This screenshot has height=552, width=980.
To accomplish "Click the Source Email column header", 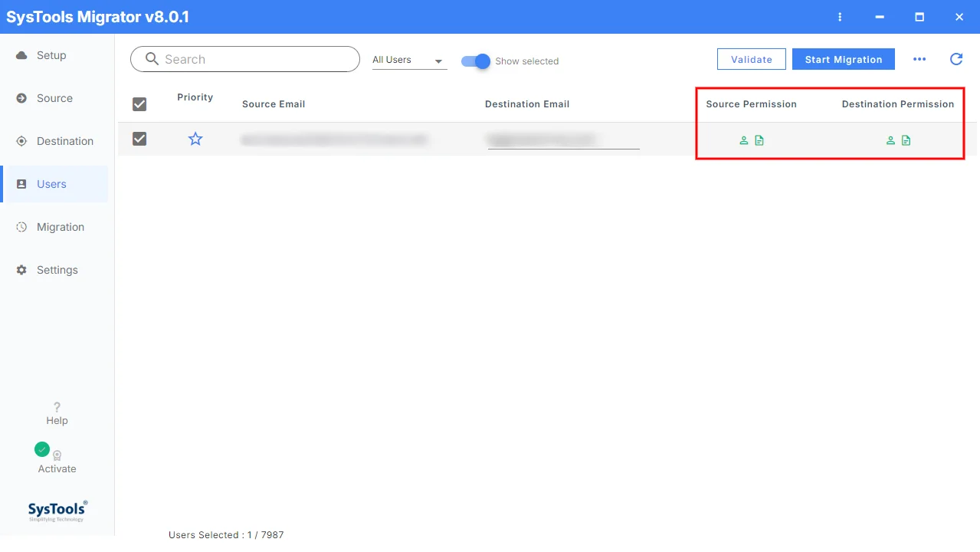I will pos(274,104).
